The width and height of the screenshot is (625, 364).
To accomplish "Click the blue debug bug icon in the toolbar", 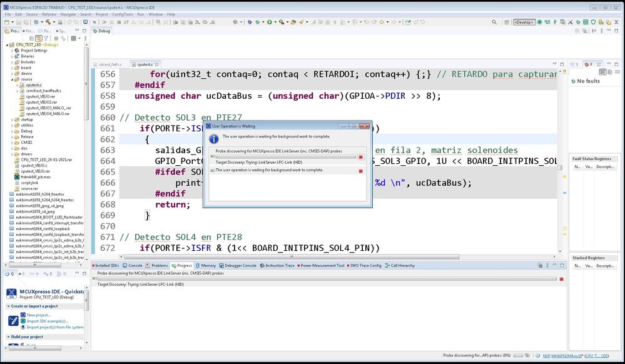I will 250,22.
